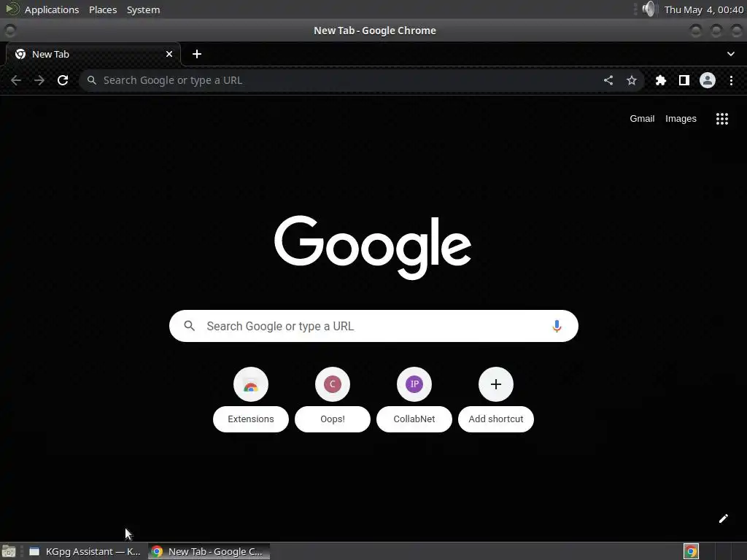Open the Gmail link

pyautogui.click(x=642, y=119)
